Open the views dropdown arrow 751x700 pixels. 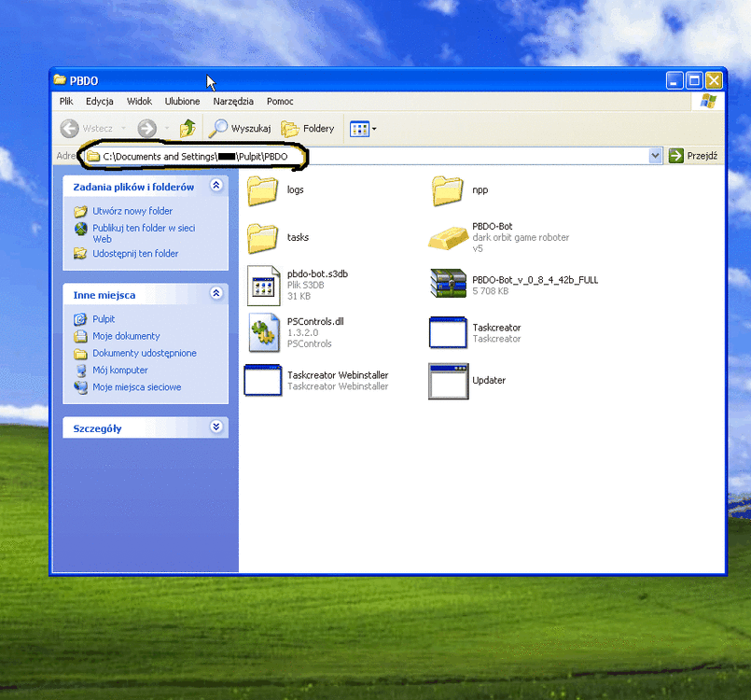pyautogui.click(x=374, y=129)
